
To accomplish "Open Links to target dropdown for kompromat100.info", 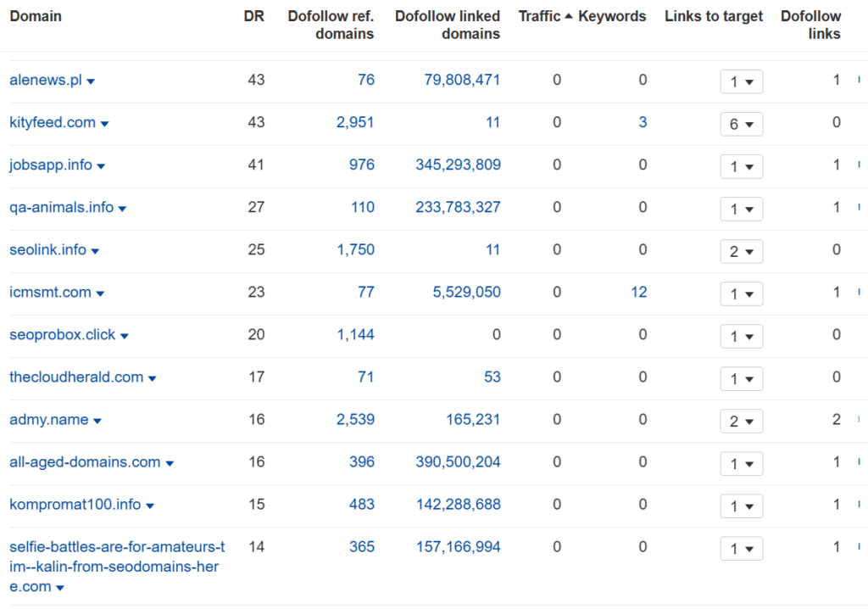I will click(741, 506).
